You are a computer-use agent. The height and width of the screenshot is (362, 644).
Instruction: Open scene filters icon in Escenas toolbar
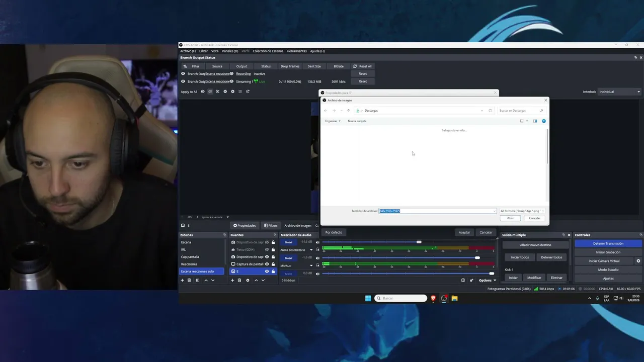(197, 280)
